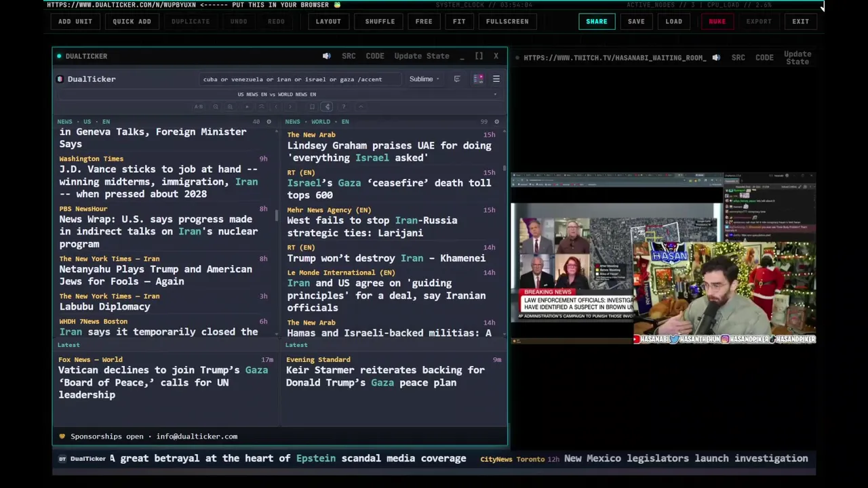Screen dimensions: 868x488
Task: Open Netanyahu Plays Trump headline
Action: pyautogui.click(x=156, y=275)
